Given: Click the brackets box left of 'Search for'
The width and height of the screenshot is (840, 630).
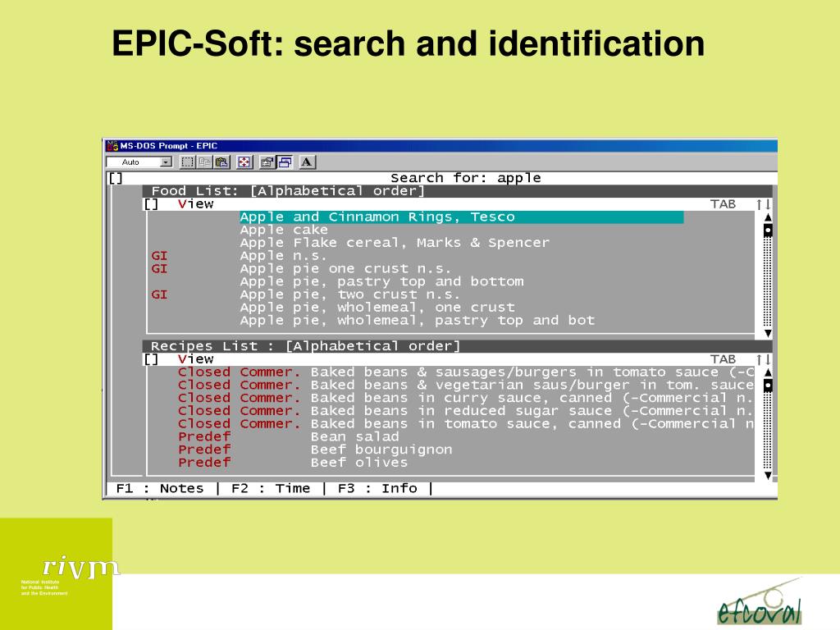Looking at the screenshot, I should [116, 178].
